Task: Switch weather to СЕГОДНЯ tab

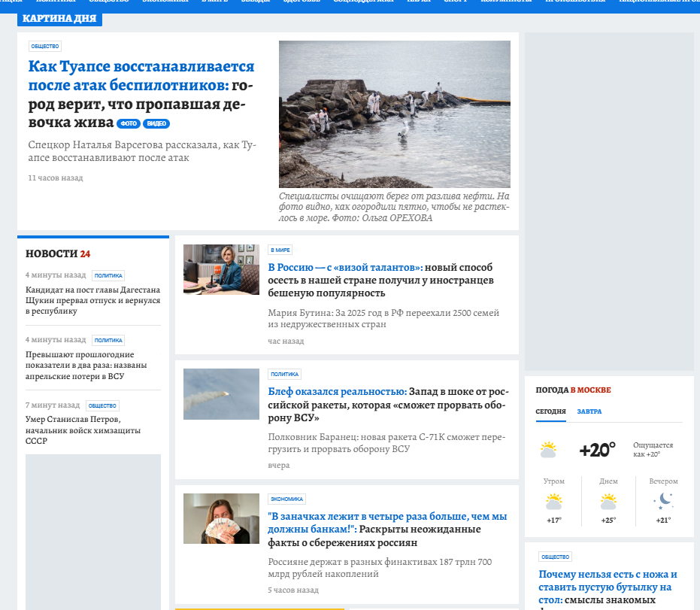Action: pos(550,411)
